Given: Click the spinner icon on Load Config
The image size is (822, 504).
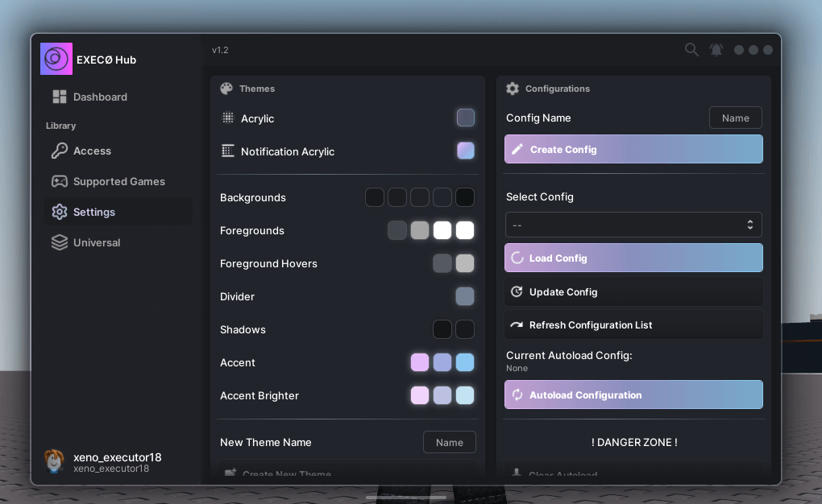Looking at the screenshot, I should (x=517, y=258).
